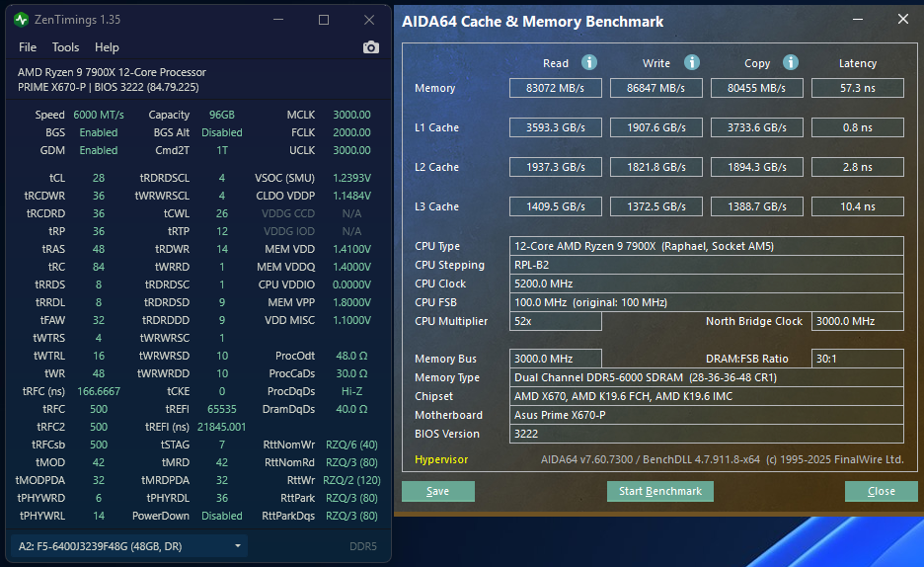Click the L1 Cache Copy 3733.6 GB/s field
The width and height of the screenshot is (924, 567).
click(x=756, y=127)
